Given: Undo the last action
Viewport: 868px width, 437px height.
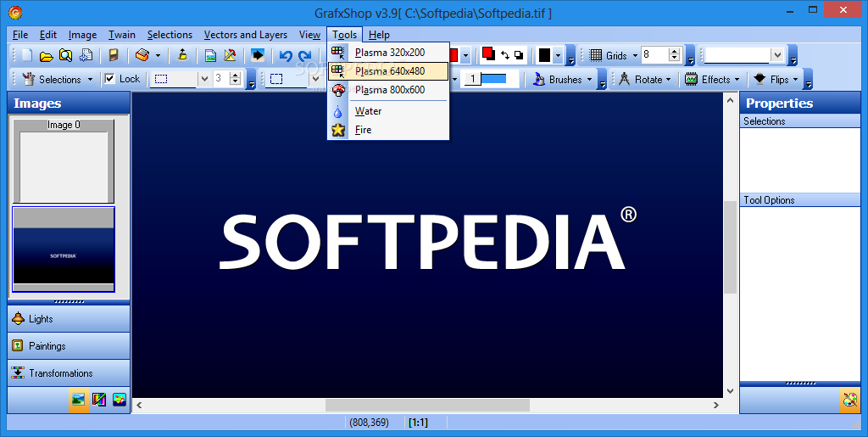Looking at the screenshot, I should point(286,55).
